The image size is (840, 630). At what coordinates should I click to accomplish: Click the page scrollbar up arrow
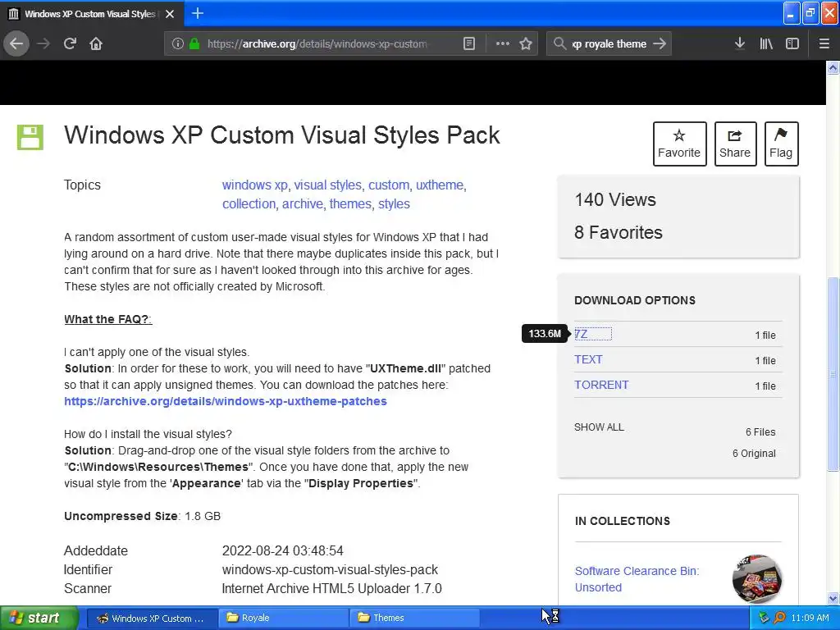(833, 67)
